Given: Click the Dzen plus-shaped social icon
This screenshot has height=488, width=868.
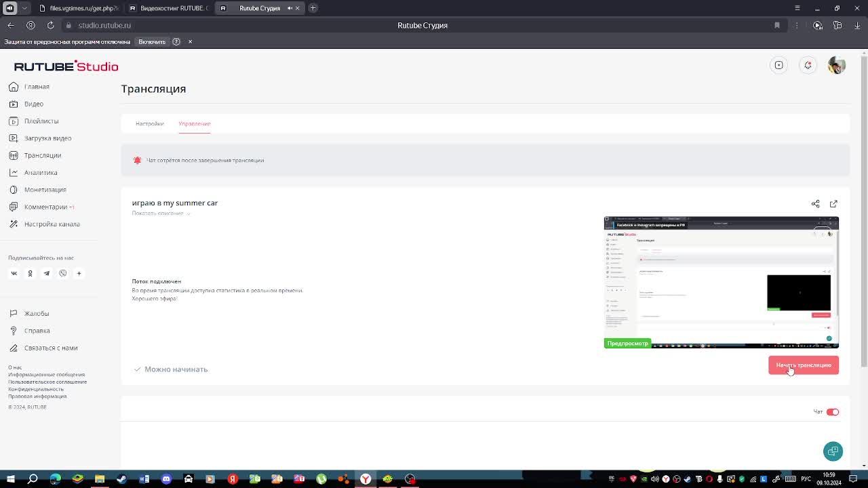Looking at the screenshot, I should pyautogui.click(x=79, y=273).
